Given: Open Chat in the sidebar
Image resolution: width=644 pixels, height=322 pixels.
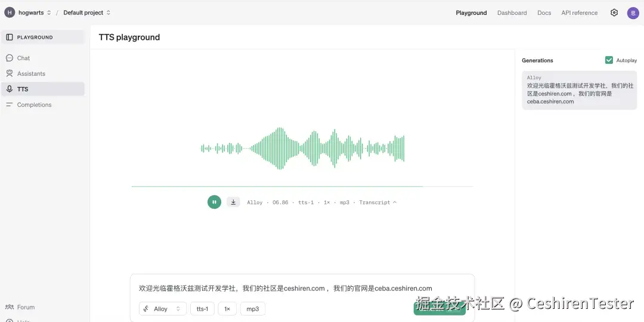Looking at the screenshot, I should 43,58.
